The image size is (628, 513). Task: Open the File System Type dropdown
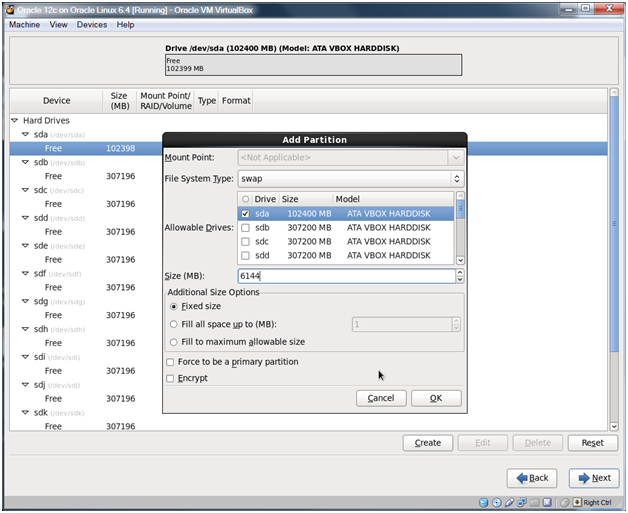coord(350,178)
